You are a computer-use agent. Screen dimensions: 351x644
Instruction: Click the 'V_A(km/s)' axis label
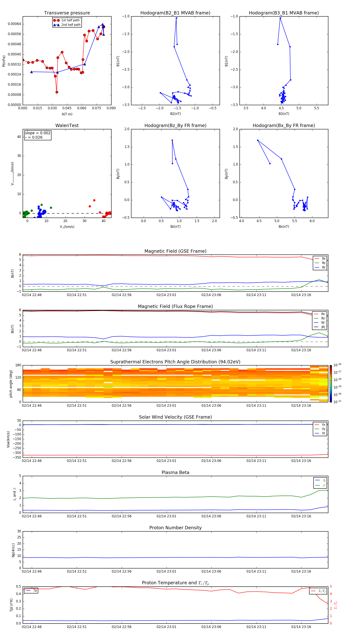click(67, 227)
